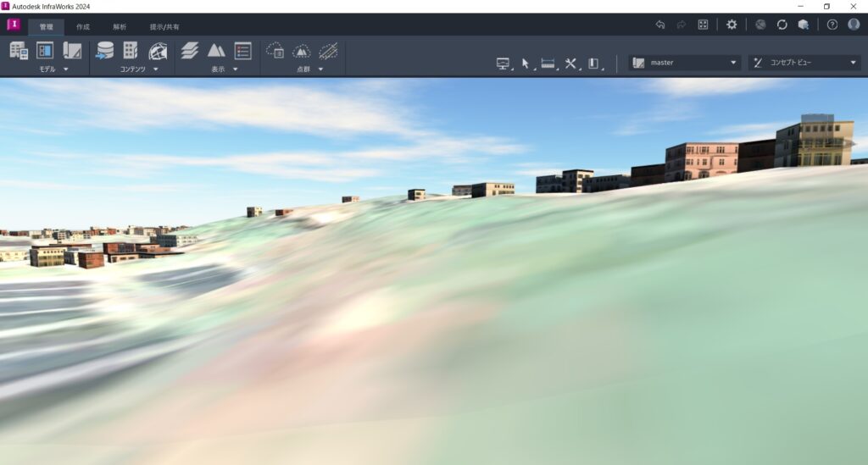Viewport: 868px width, 465px height.
Task: Open the Proposals blueprint icon in モデル group
Action: tap(72, 50)
